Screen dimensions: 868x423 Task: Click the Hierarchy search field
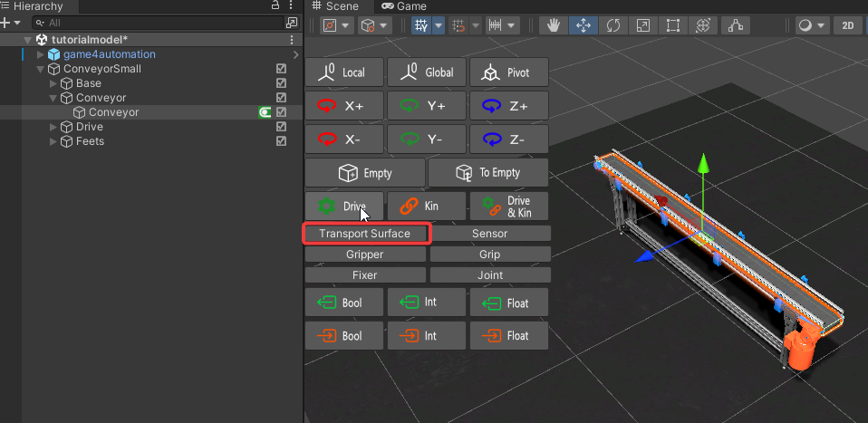click(x=154, y=23)
